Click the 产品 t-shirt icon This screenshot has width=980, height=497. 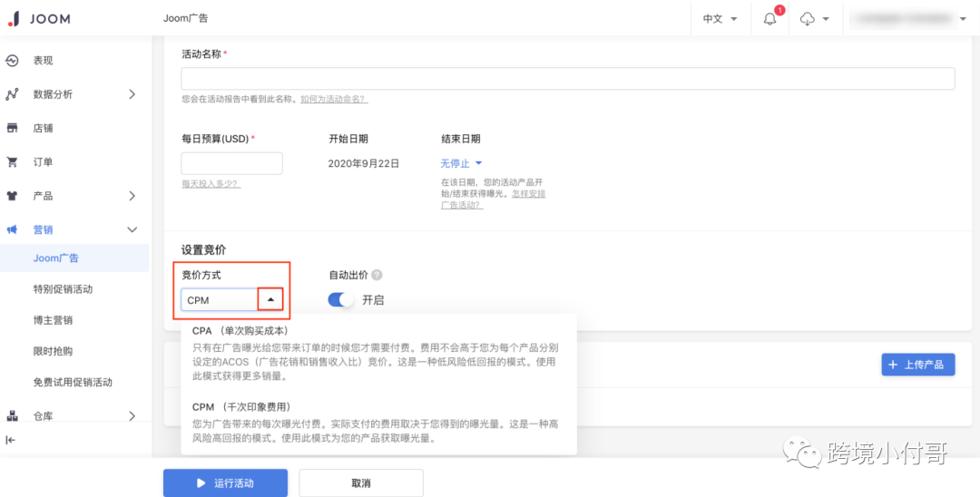click(12, 195)
